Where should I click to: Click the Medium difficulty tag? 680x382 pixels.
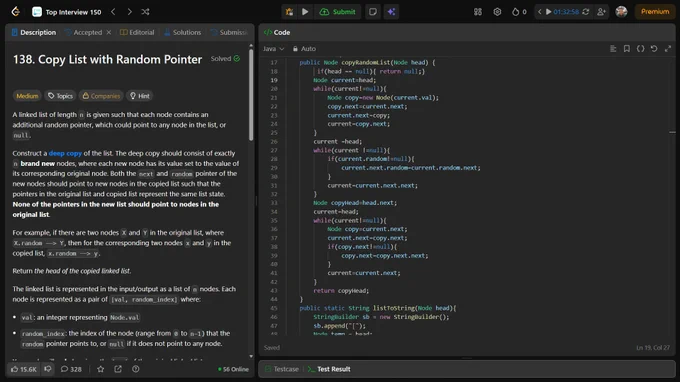[x=27, y=96]
